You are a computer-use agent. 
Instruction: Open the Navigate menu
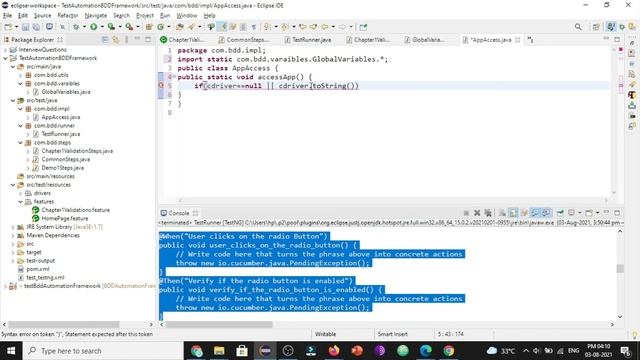(x=96, y=16)
